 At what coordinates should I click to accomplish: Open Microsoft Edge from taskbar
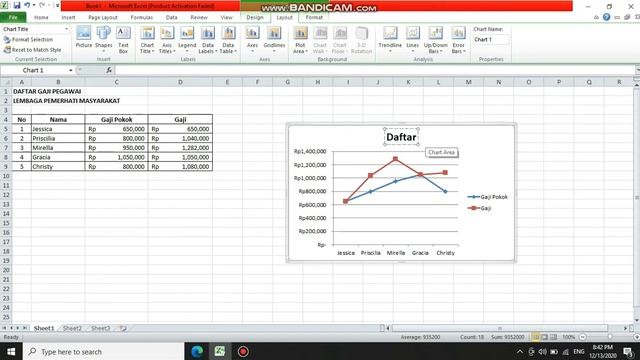(x=197, y=351)
